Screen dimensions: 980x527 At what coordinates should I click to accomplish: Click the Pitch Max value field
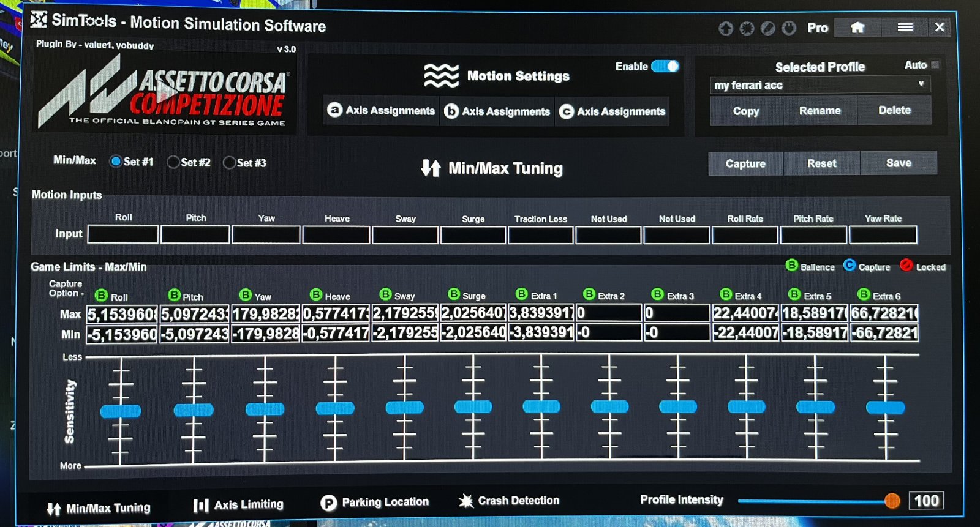[x=194, y=314]
